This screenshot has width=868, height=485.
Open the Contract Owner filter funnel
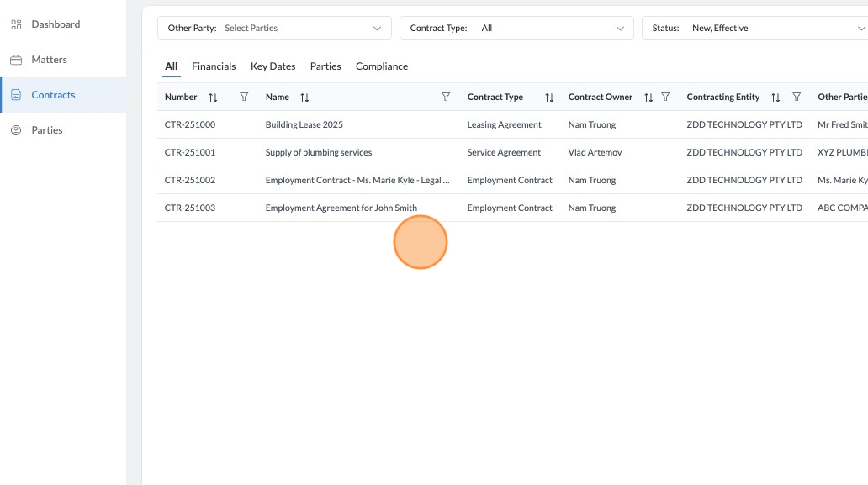point(665,98)
